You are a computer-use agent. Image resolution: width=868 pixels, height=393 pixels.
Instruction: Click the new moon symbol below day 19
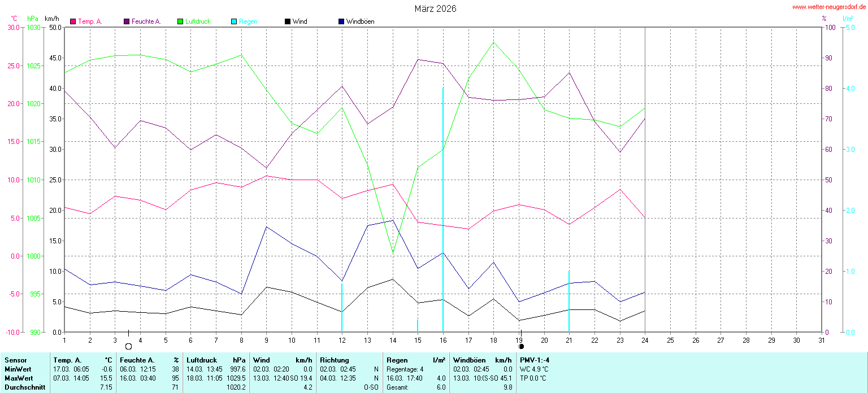point(522,346)
